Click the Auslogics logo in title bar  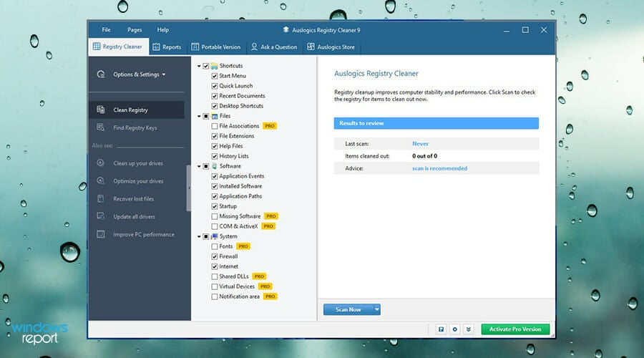(286, 30)
